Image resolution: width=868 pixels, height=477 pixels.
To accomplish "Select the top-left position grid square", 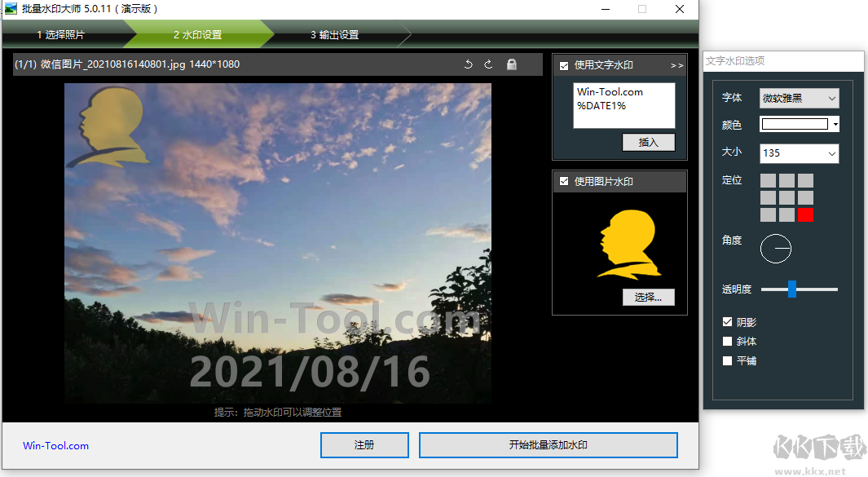I will 768,180.
